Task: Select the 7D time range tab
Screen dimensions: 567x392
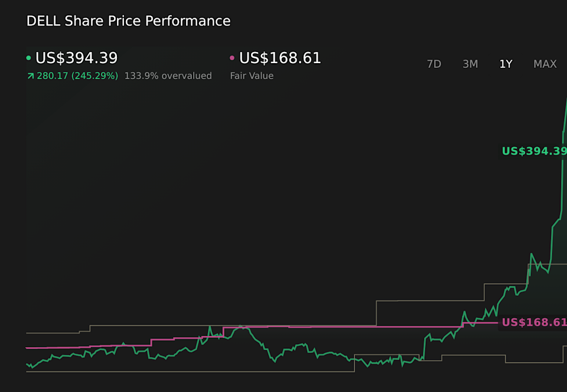Action: (x=434, y=64)
